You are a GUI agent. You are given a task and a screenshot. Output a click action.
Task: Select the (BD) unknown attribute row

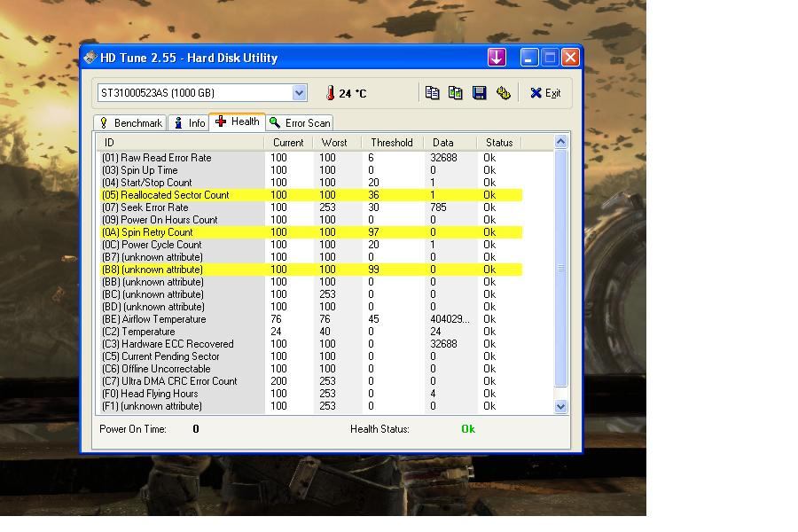pyautogui.click(x=310, y=307)
